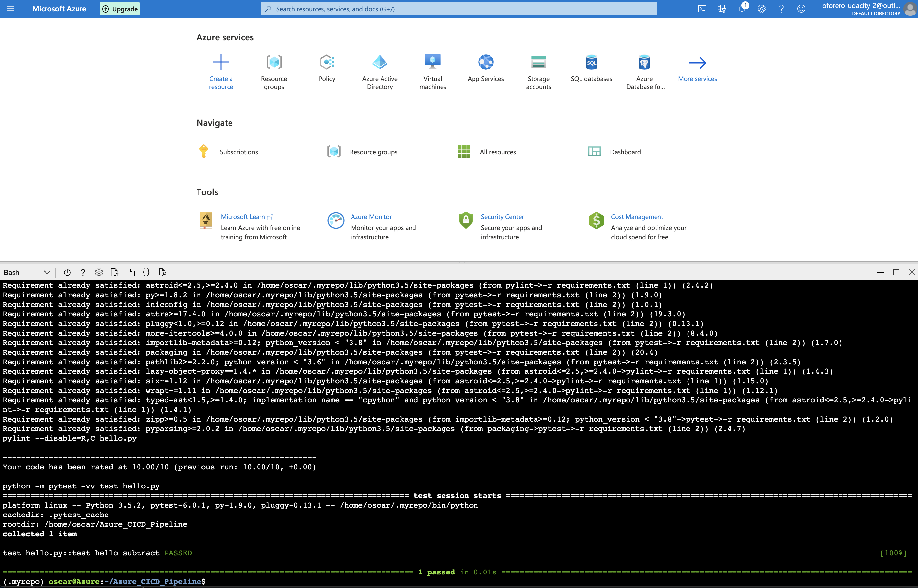Click the feedback smiley icon
The image size is (918, 588).
pos(801,9)
